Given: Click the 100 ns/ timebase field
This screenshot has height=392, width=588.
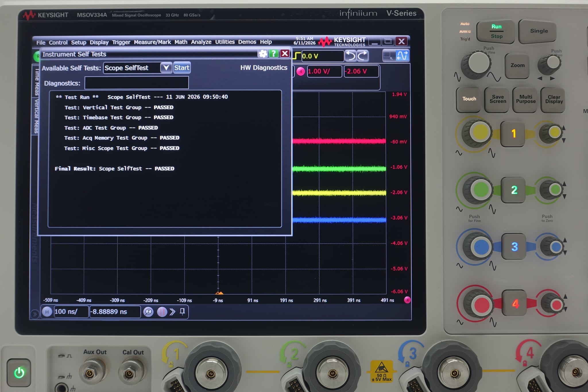Looking at the screenshot, I should (71, 312).
